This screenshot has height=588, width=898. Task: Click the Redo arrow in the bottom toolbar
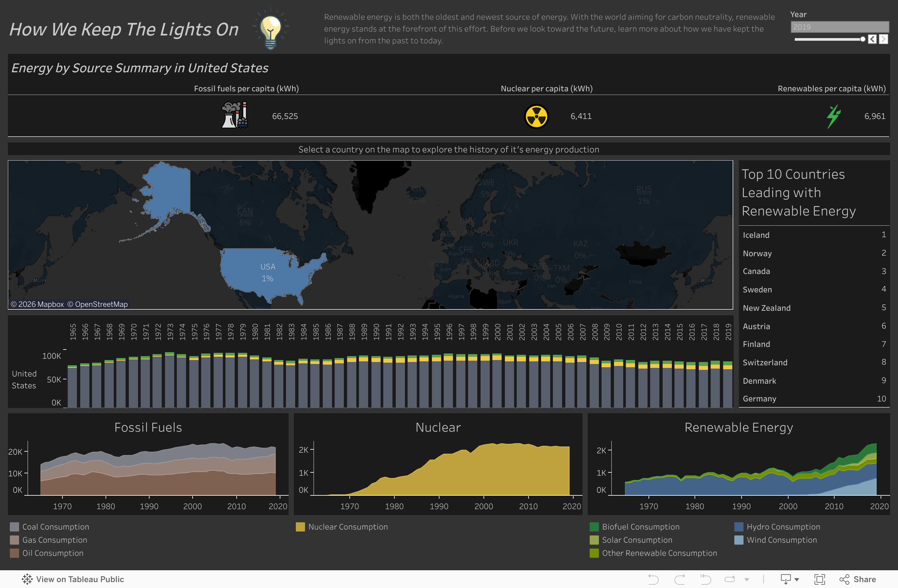click(679, 579)
